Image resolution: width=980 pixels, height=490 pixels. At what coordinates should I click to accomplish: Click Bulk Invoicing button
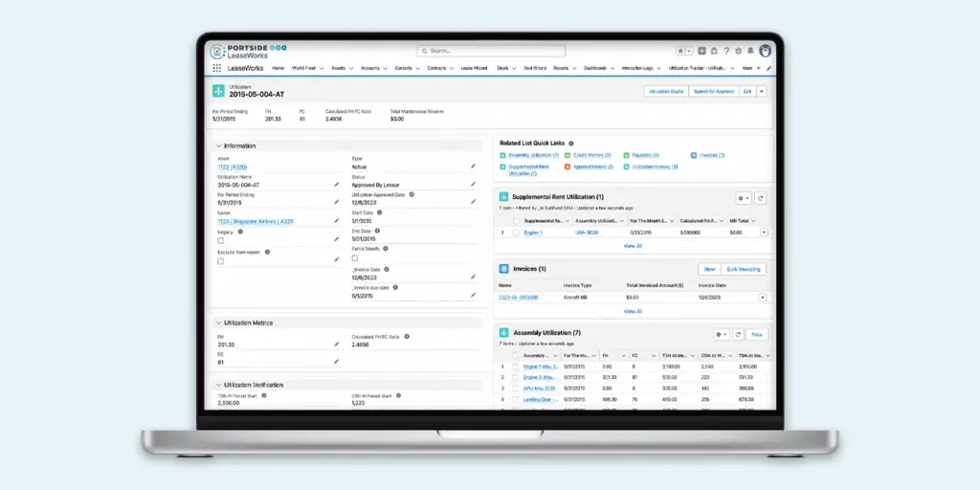point(743,269)
